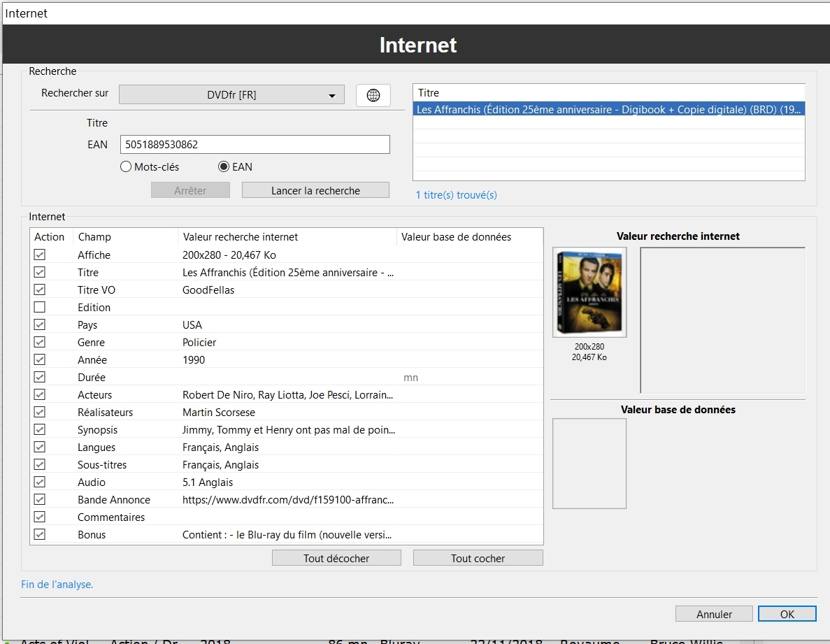Uncheck the Acteurs field checkbox
Screen dimensions: 830x644
point(40,395)
